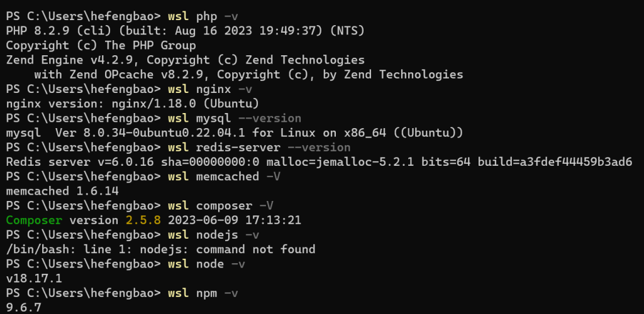Viewport: 644px width, 314px height.
Task: Click the 'wsl memcached -V' command
Action: 223,177
